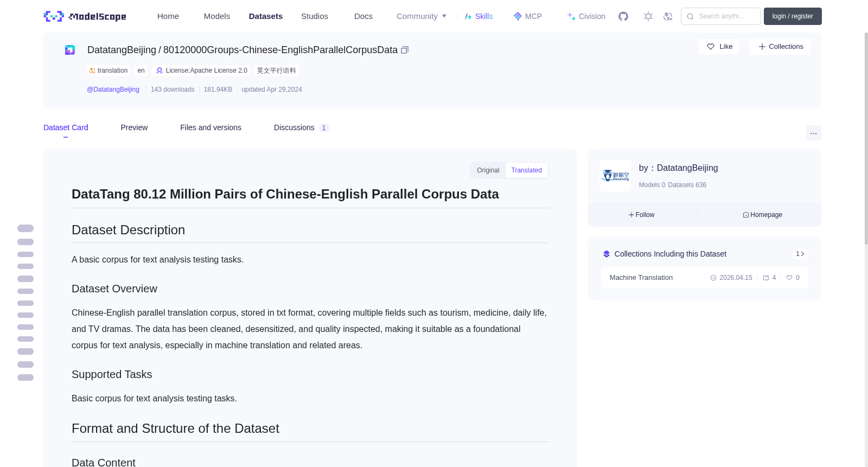The width and height of the screenshot is (868, 467).
Task: Open the ModelScope logo home link
Action: pyautogui.click(x=85, y=16)
